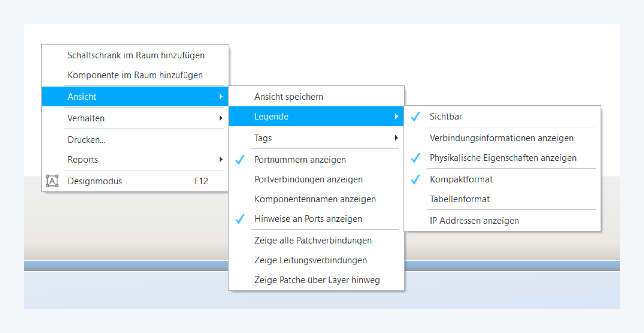This screenshot has width=644, height=333.
Task: Select Kompaktformat legend format
Action: click(461, 179)
